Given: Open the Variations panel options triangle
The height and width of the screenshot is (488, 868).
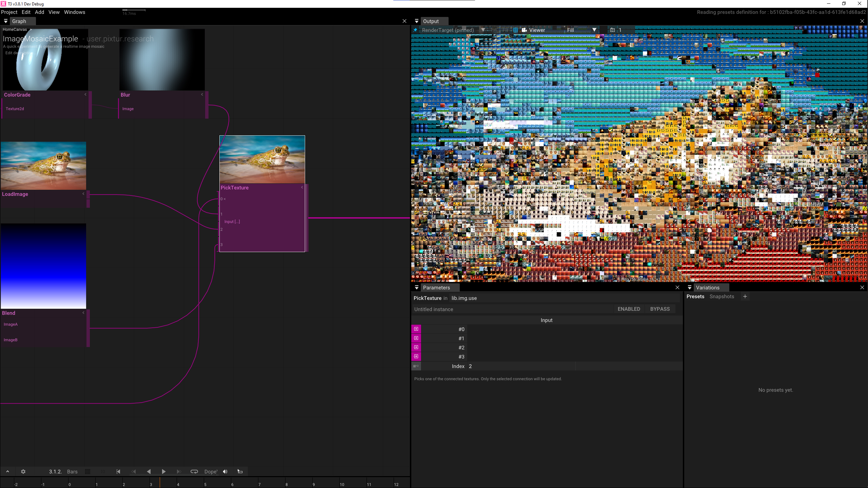Looking at the screenshot, I should pos(690,287).
